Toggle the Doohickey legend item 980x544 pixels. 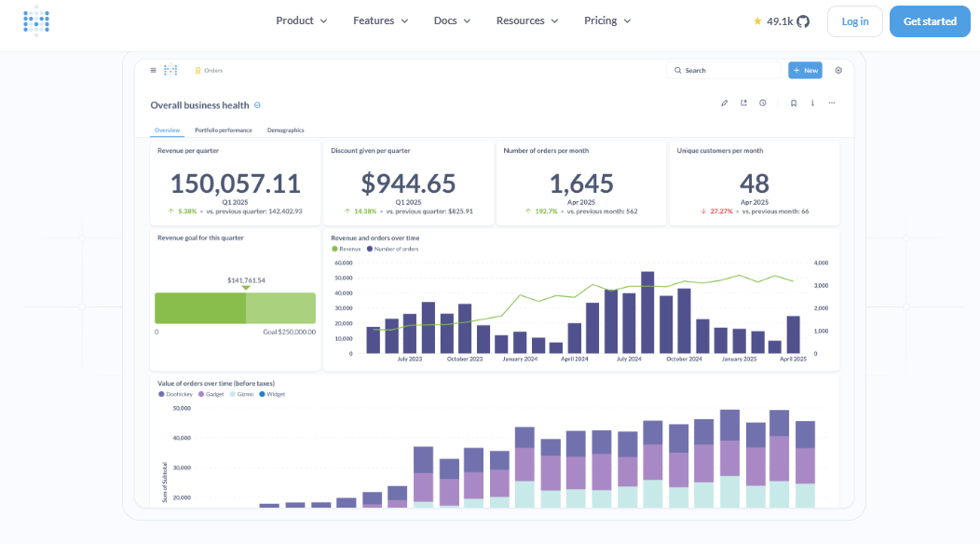pos(176,395)
